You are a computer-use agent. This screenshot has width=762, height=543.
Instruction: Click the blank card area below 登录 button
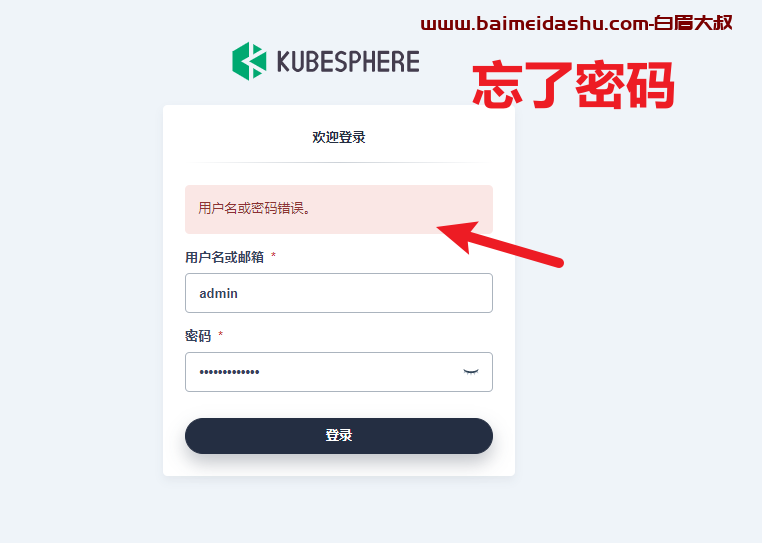tap(339, 465)
